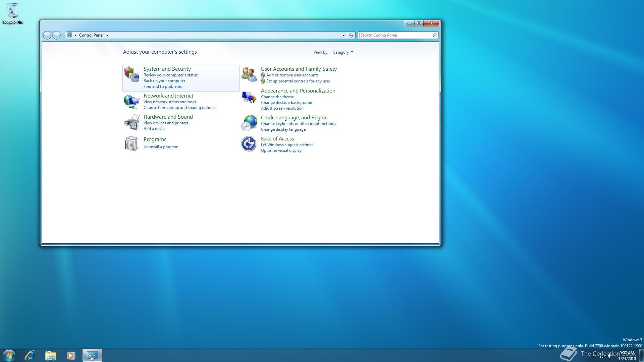Click the Search Control Panel field
Viewport: 644px width, 362px height.
(x=395, y=35)
